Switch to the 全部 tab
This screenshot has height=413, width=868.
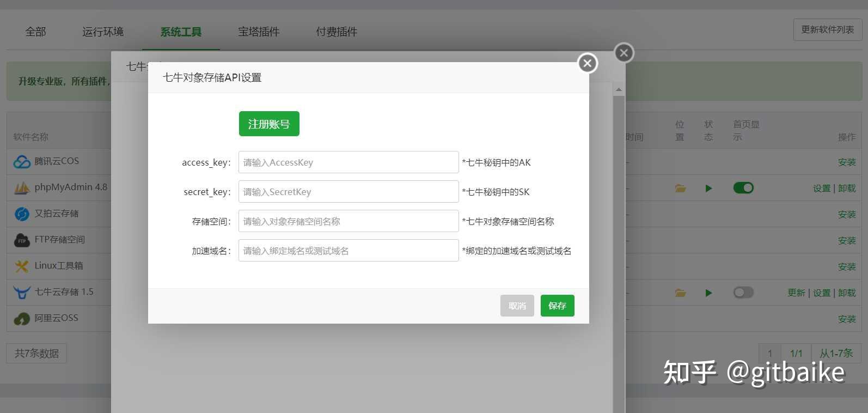pos(35,32)
